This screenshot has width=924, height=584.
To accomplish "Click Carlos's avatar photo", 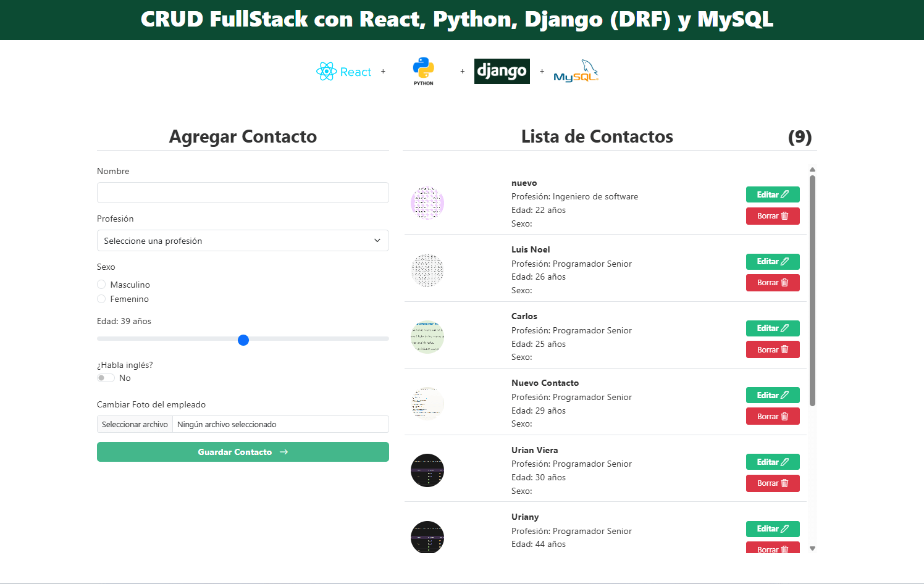I will coord(427,337).
